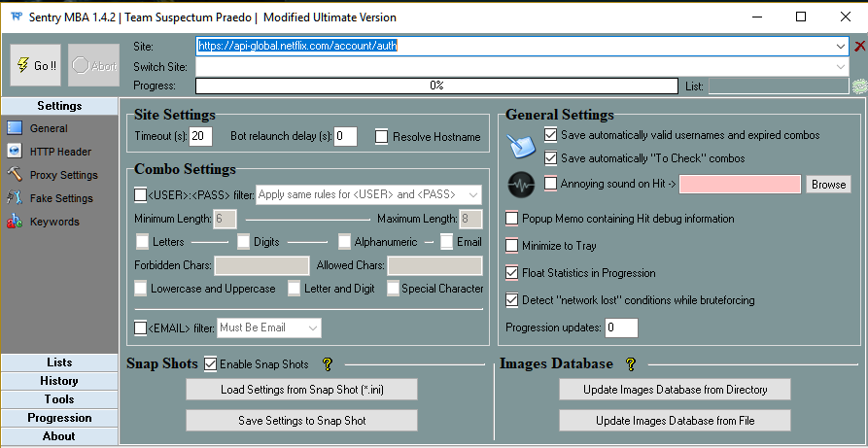868x448 pixels.
Task: Click the Abort button
Action: pyautogui.click(x=93, y=65)
